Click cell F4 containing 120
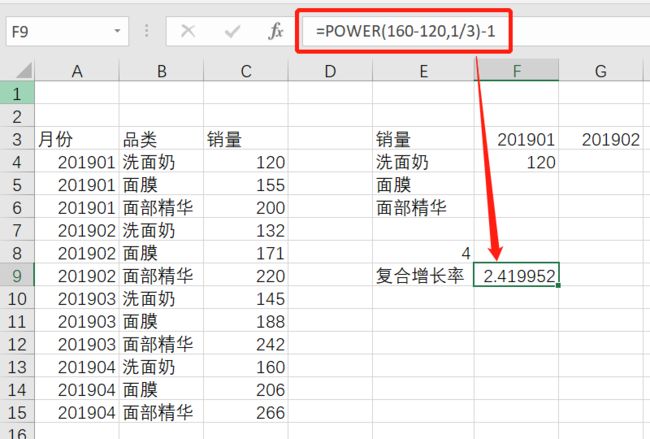Viewport: 650px width, 439px height. click(517, 161)
